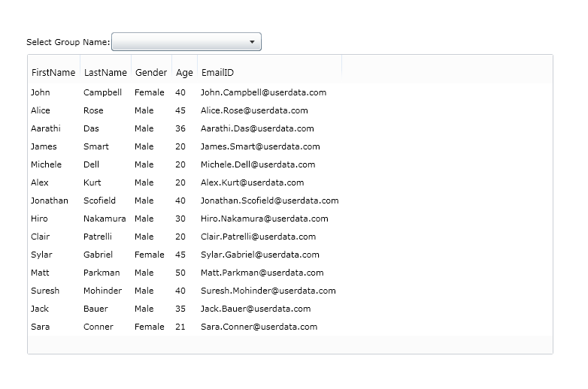Select the cell 'John' in FirstName
This screenshot has width=588, height=389.
40,92
